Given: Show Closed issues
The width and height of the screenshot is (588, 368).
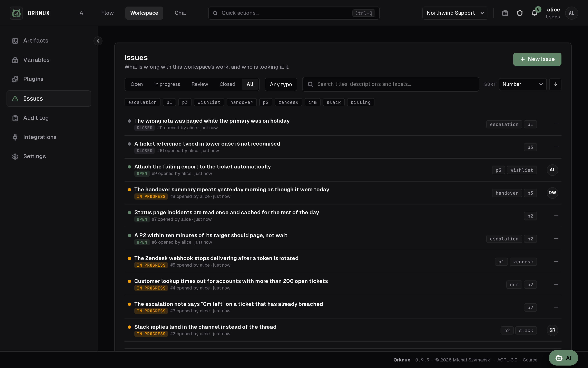Looking at the screenshot, I should point(227,84).
